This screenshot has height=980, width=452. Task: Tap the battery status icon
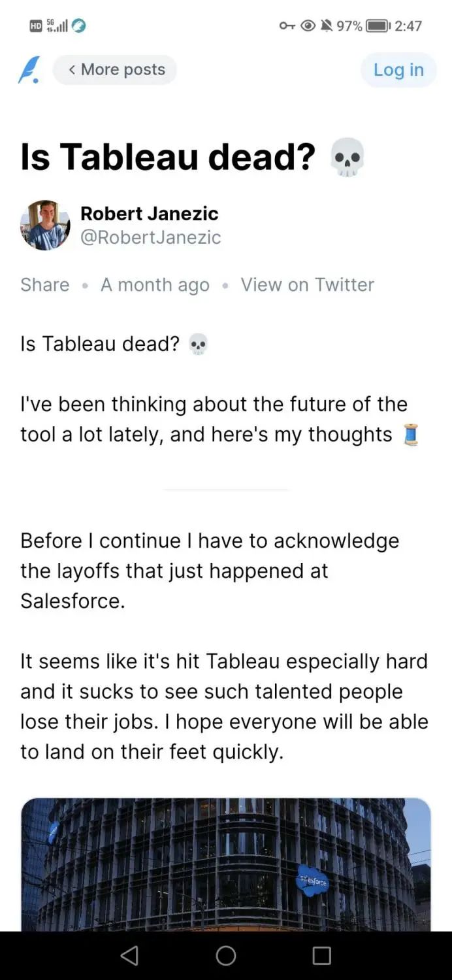378,26
